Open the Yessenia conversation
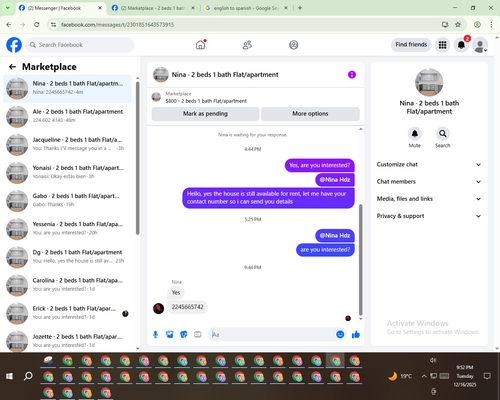Viewport: 500px width, 400px height. (67, 229)
